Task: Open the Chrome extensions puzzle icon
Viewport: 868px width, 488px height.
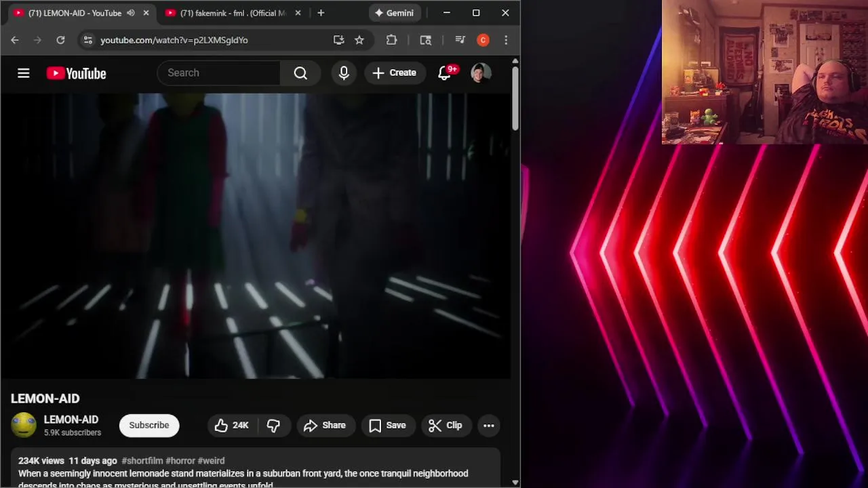Action: 391,40
